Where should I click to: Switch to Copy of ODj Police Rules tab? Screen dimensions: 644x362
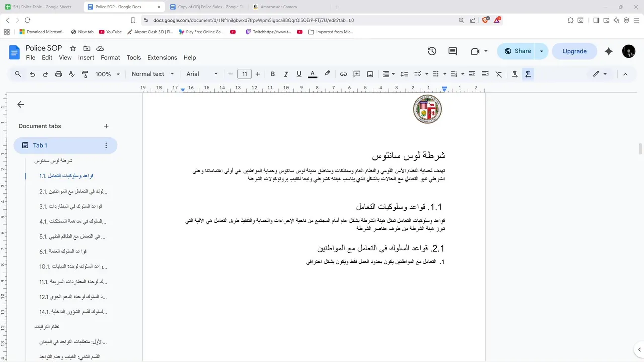click(205, 7)
